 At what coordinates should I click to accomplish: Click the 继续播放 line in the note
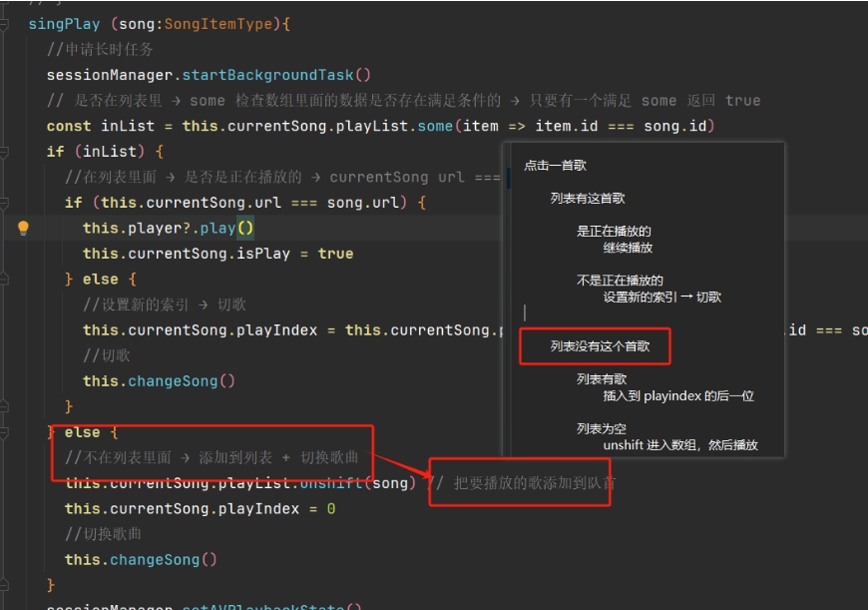(628, 248)
